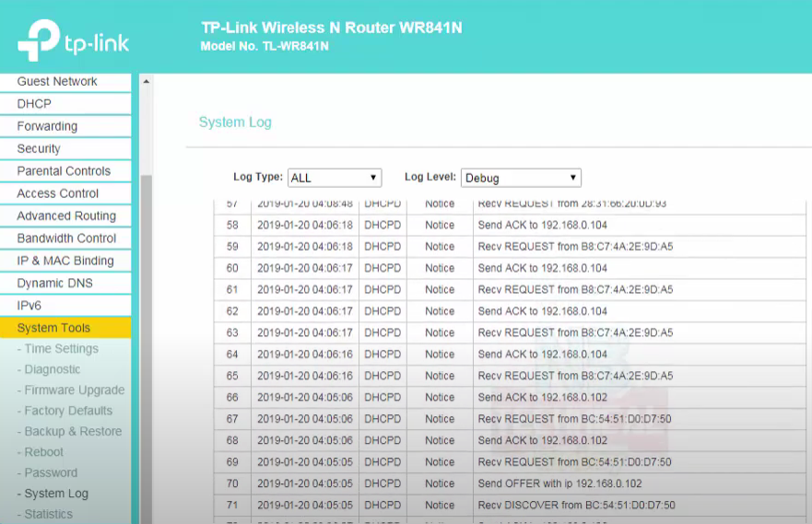This screenshot has height=524, width=812.
Task: Click the sidebar scrollbar thumb
Action: point(147,349)
